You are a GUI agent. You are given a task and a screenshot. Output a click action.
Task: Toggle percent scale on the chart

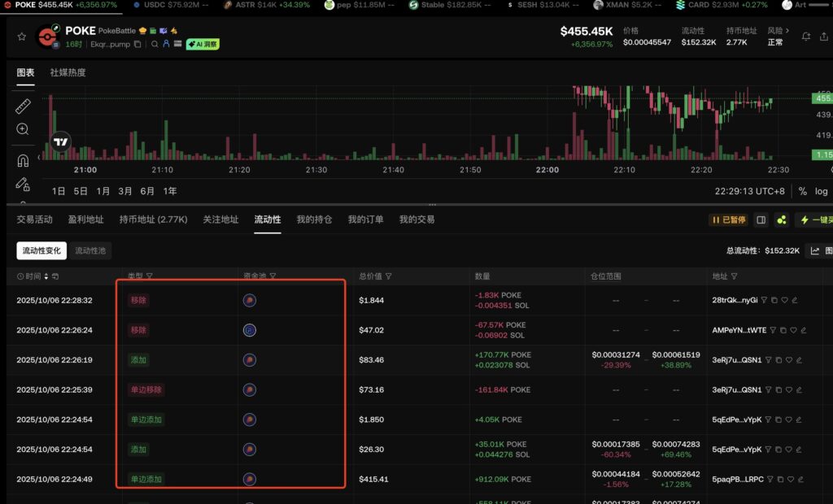[x=802, y=191]
